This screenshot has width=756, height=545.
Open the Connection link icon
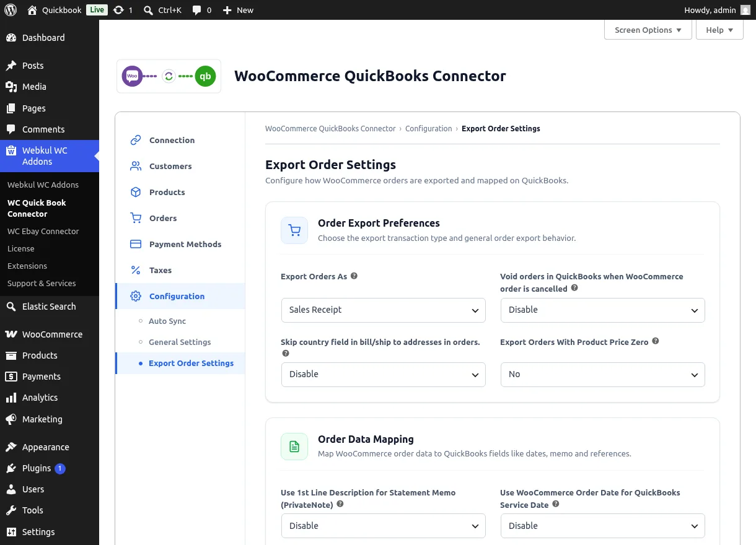136,140
